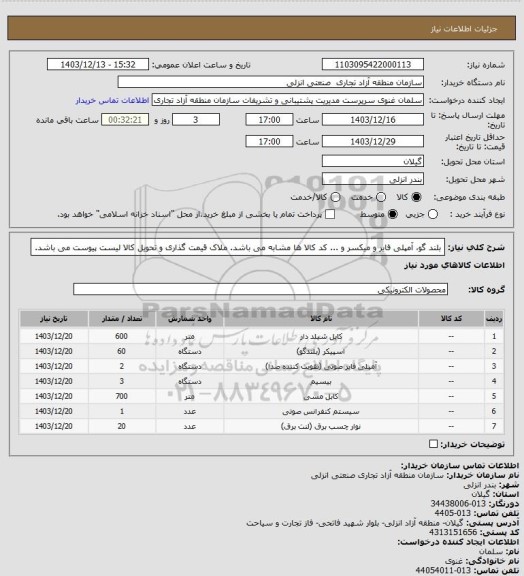Select the کالا radio button
524x576 pixels.
point(416,197)
